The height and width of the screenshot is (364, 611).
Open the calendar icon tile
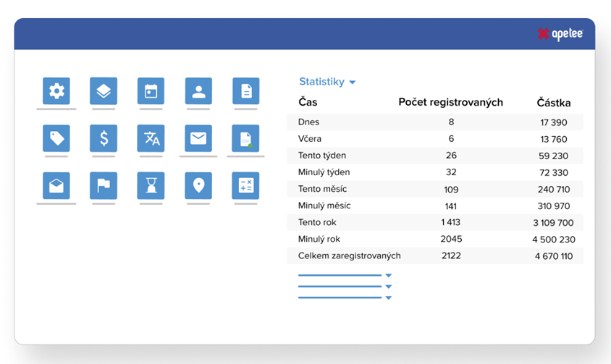pos(151,91)
